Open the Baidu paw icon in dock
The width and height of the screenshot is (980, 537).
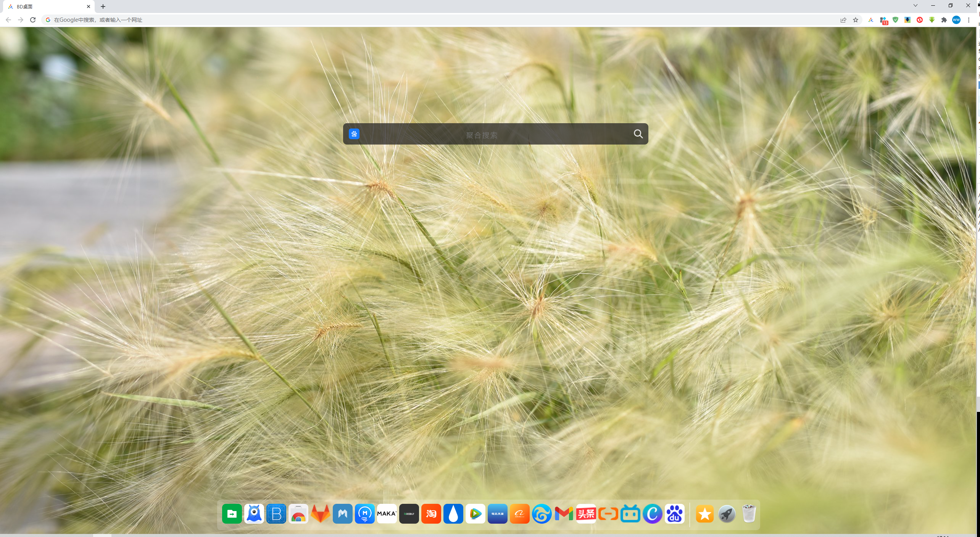[x=675, y=514]
